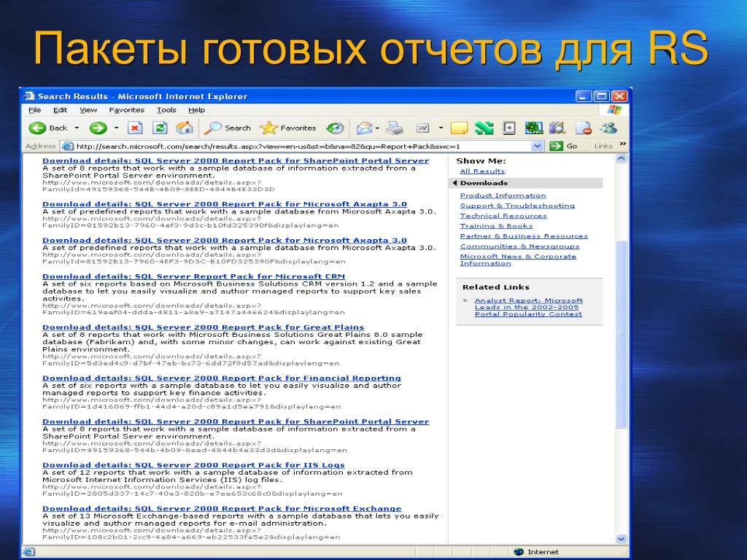Viewport: 747px width, 560px height.
Task: Open the Back history dropdown arrow
Action: [x=77, y=128]
